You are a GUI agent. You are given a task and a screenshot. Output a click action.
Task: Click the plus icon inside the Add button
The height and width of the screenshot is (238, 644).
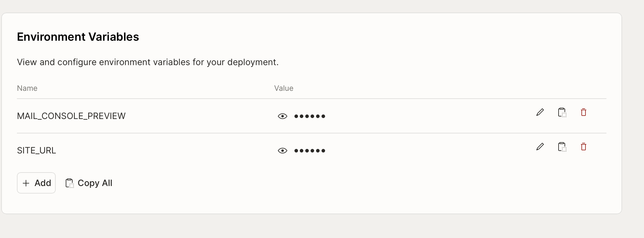[x=26, y=183]
